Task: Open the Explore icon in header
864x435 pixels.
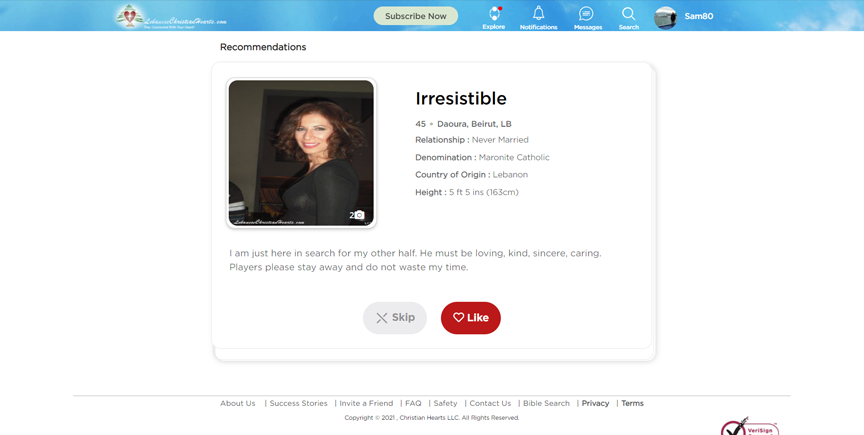Action: pyautogui.click(x=494, y=13)
